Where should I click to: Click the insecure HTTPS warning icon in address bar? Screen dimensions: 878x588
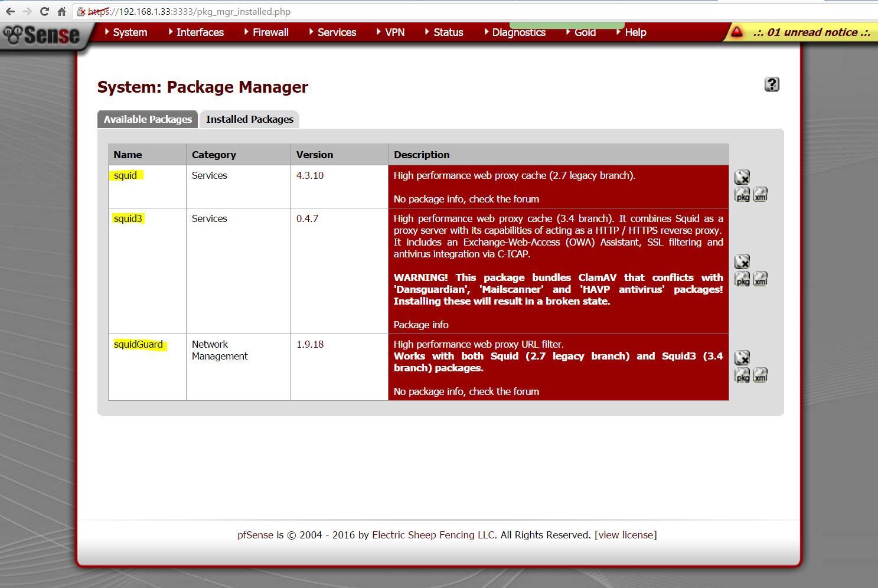pos(82,12)
